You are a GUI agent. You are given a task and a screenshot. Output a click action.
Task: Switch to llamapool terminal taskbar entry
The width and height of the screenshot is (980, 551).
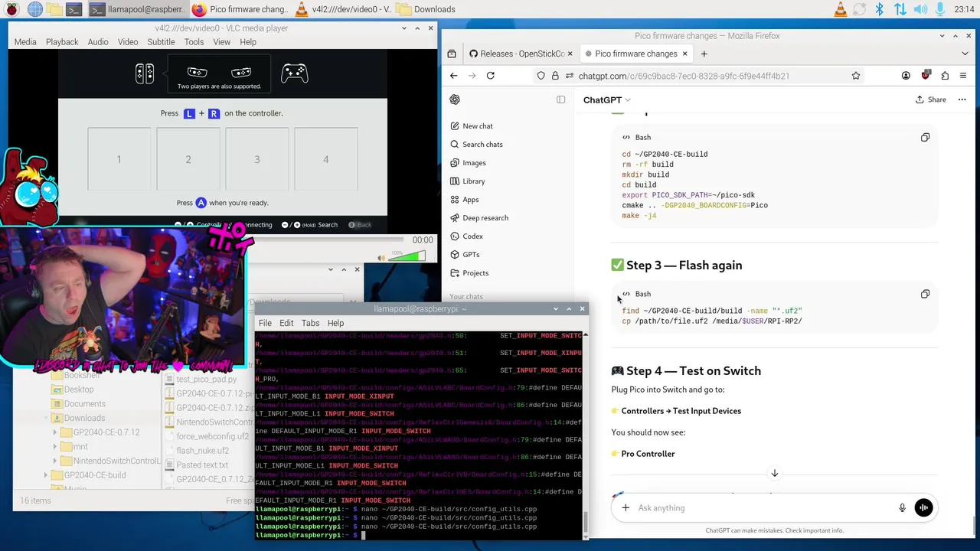click(x=136, y=9)
